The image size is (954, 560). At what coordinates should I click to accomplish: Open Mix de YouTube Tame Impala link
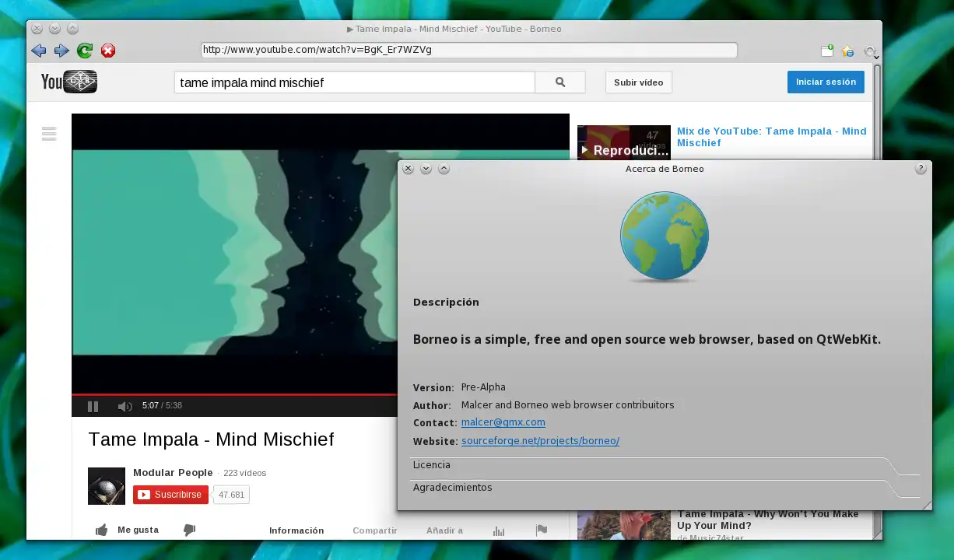(x=771, y=137)
